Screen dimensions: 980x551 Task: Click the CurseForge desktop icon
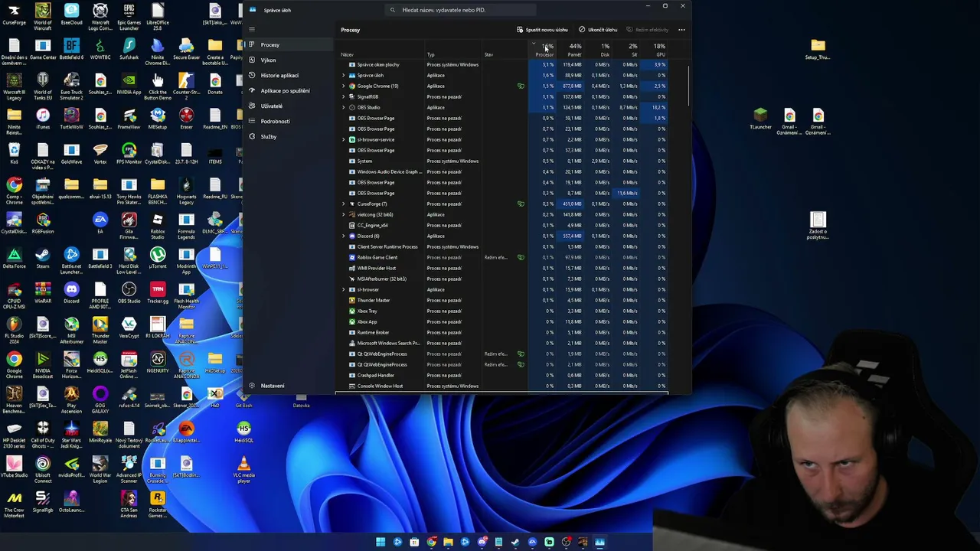14,14
